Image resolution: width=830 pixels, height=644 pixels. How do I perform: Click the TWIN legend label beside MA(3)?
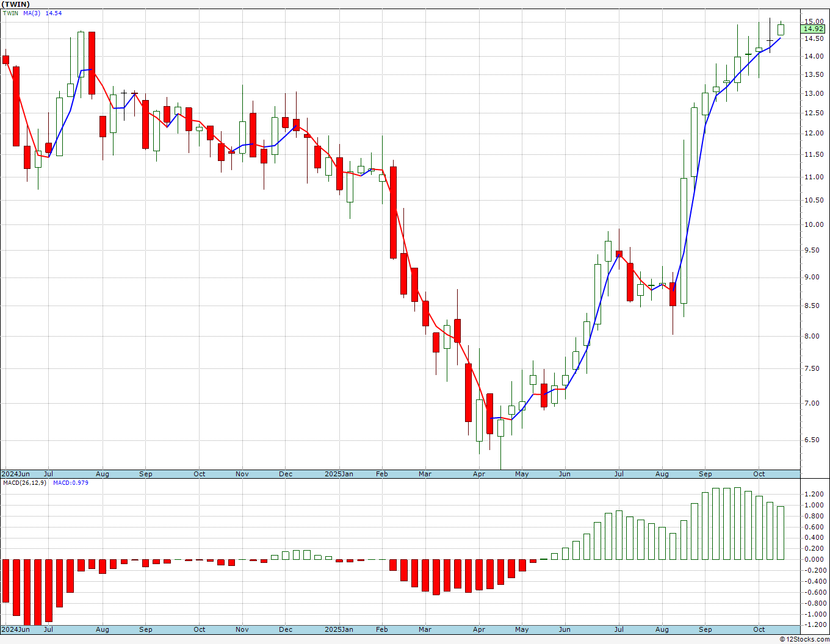[x=11, y=13]
